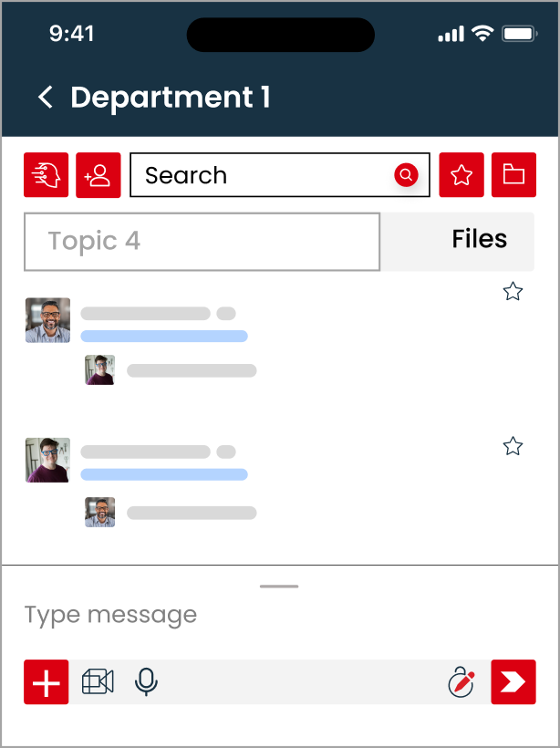Record voice with the microphone icon

pyautogui.click(x=146, y=682)
